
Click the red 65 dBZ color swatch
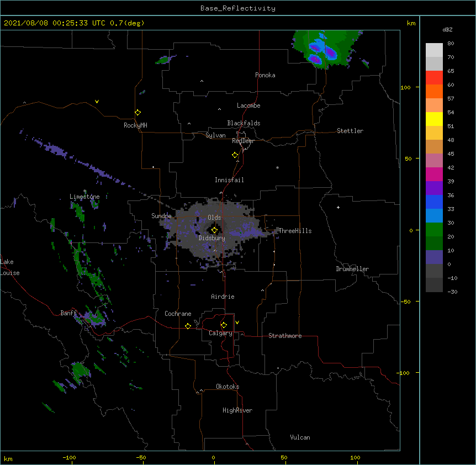point(434,77)
